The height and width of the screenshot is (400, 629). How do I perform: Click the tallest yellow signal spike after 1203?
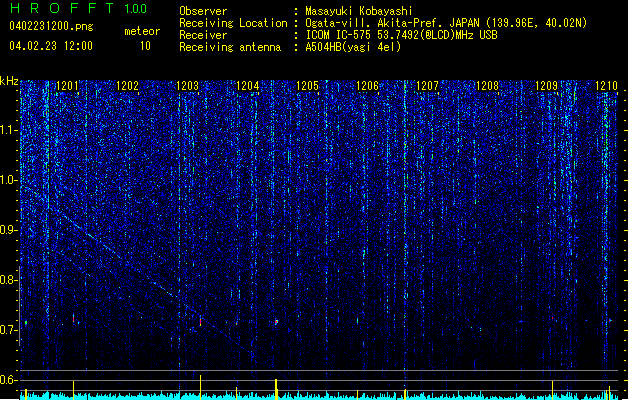[200, 387]
